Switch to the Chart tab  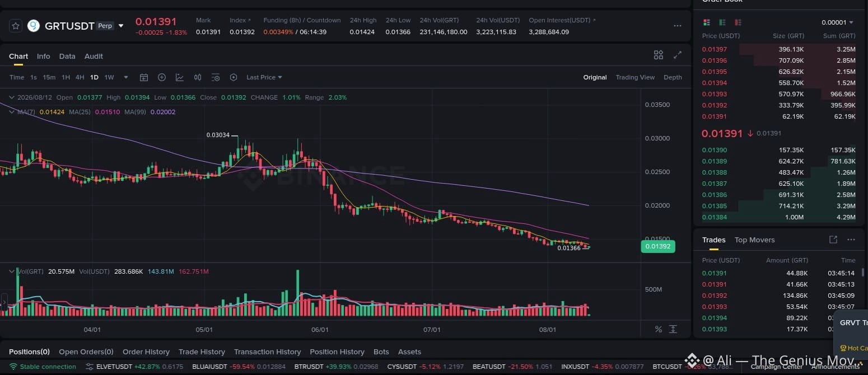(x=18, y=56)
